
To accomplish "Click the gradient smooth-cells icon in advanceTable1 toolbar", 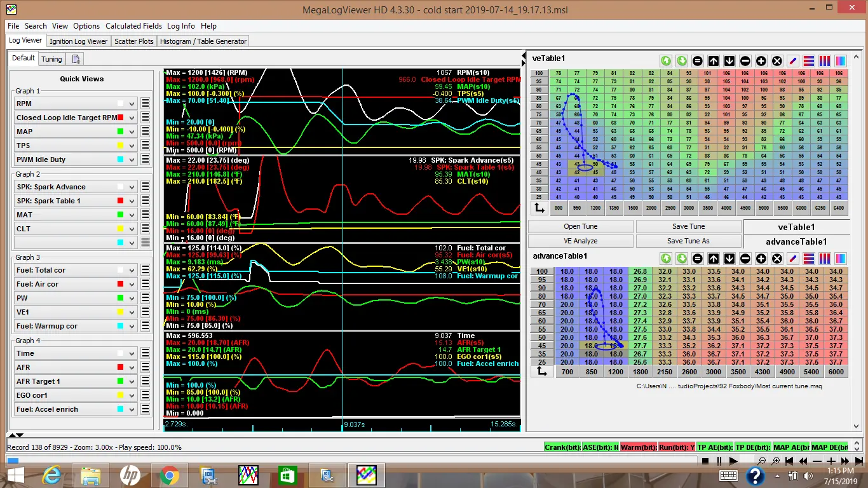I will click(841, 259).
